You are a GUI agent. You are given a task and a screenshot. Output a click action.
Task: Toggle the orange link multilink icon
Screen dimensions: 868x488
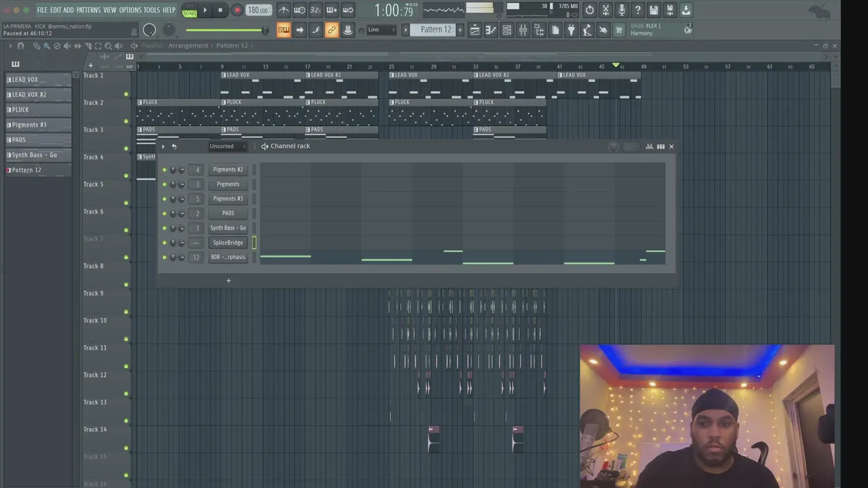click(332, 30)
